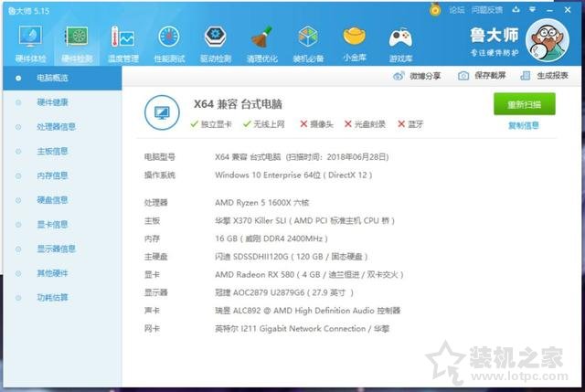Click 生成报表 generate report text

tap(552, 75)
